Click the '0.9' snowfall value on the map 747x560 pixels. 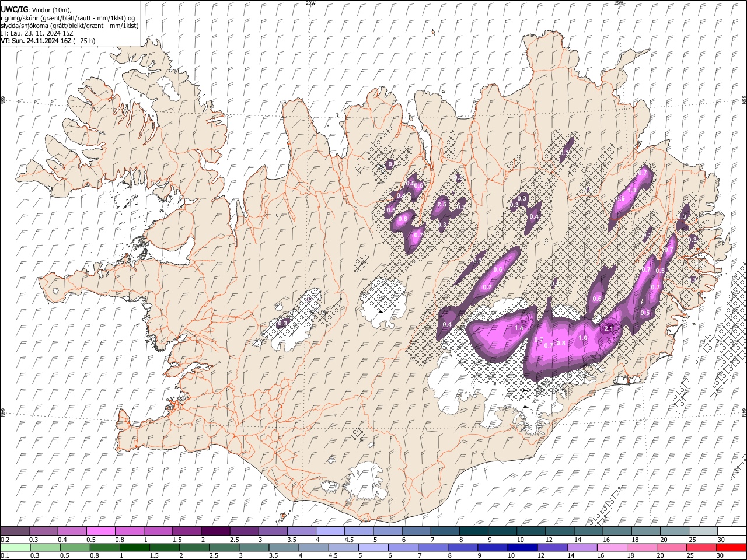click(x=622, y=199)
